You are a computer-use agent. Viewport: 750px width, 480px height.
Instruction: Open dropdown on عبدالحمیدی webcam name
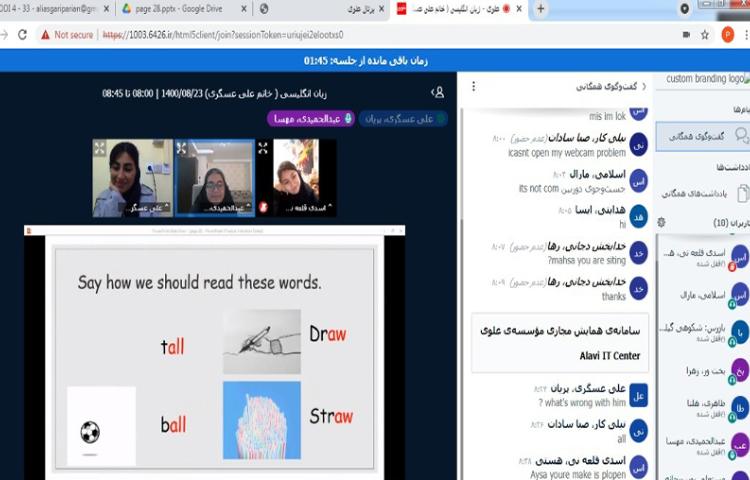click(249, 207)
